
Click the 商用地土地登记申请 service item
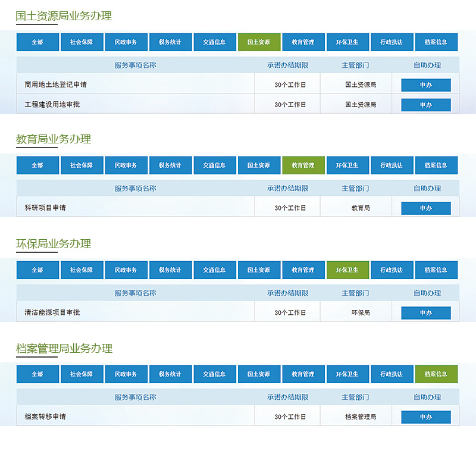(55, 84)
